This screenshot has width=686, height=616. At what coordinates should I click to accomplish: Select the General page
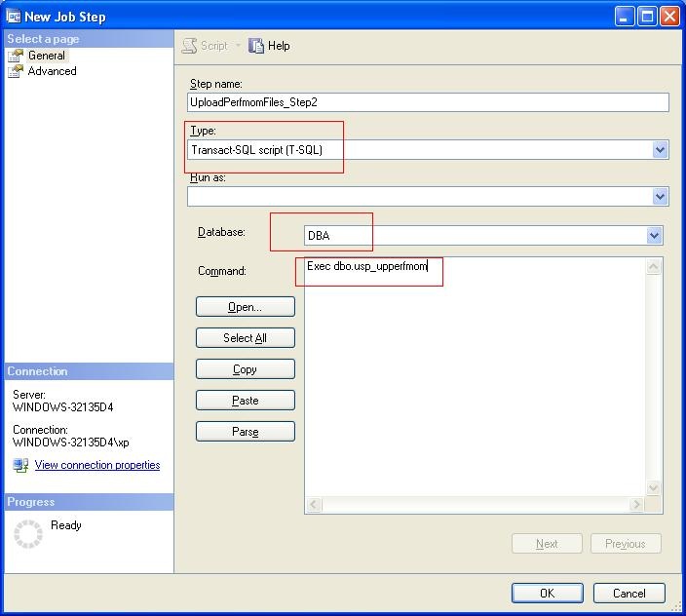[46, 56]
